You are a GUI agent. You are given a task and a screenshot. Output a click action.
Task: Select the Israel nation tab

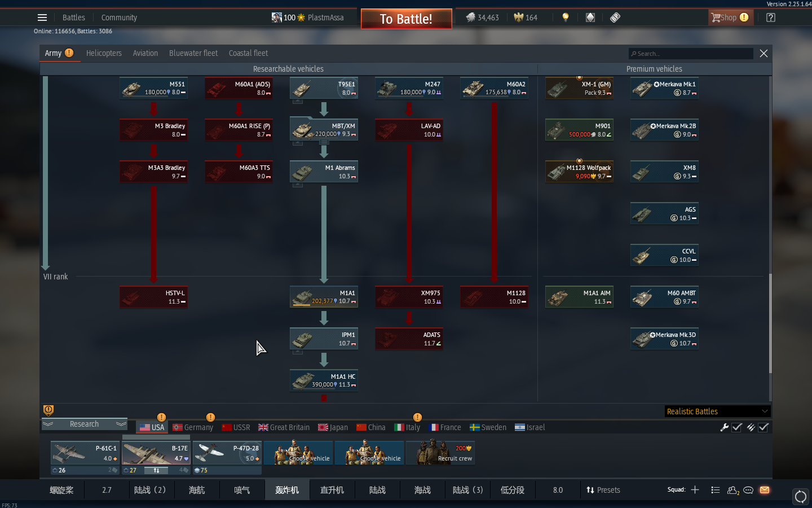[529, 427]
